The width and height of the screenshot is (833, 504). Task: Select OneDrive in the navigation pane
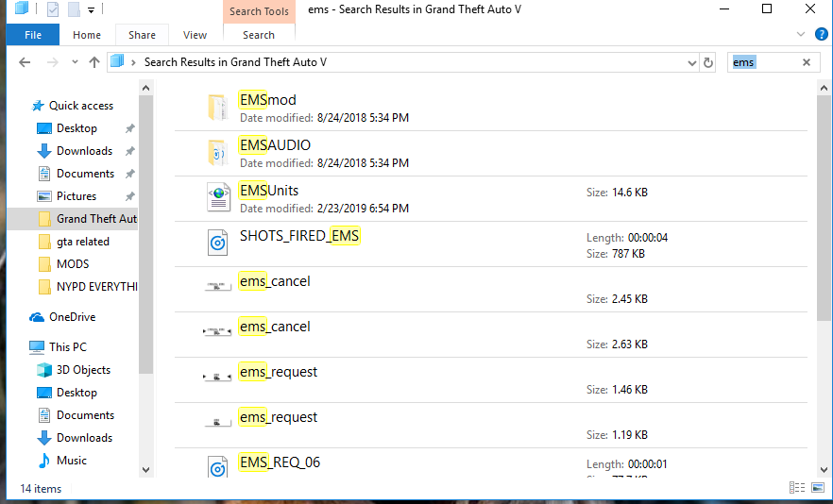[x=72, y=317]
